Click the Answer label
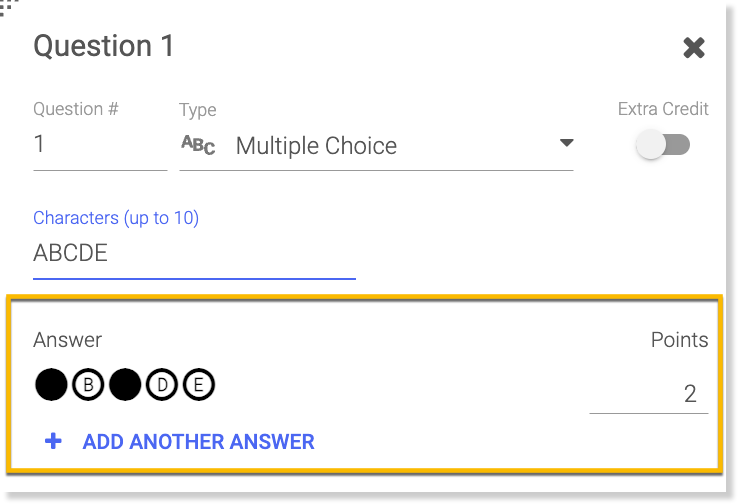Image resolution: width=738 pixels, height=504 pixels. (x=68, y=340)
